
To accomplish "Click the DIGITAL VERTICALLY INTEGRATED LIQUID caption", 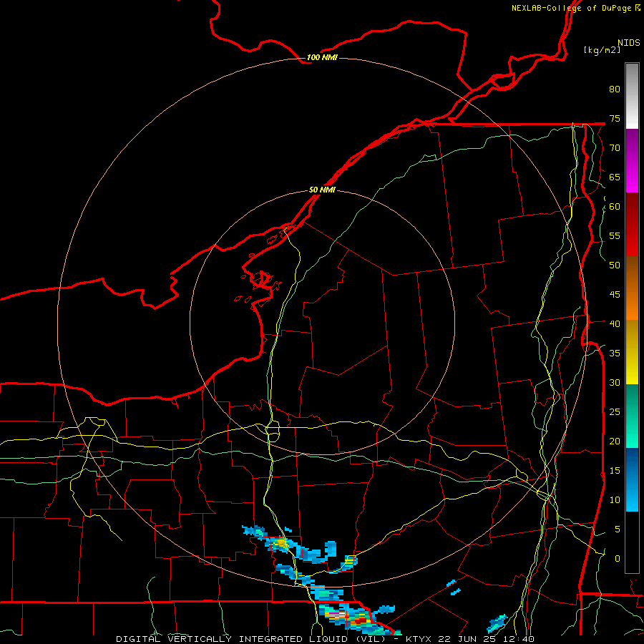I will [251, 639].
